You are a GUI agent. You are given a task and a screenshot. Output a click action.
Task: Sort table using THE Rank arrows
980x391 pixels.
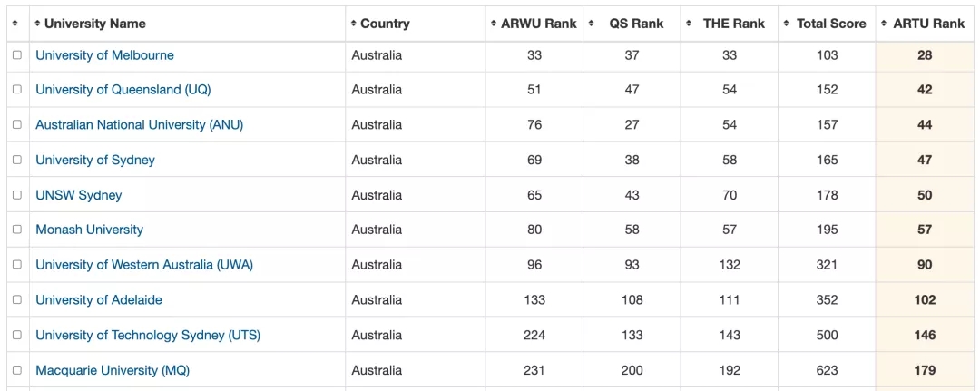(x=689, y=24)
